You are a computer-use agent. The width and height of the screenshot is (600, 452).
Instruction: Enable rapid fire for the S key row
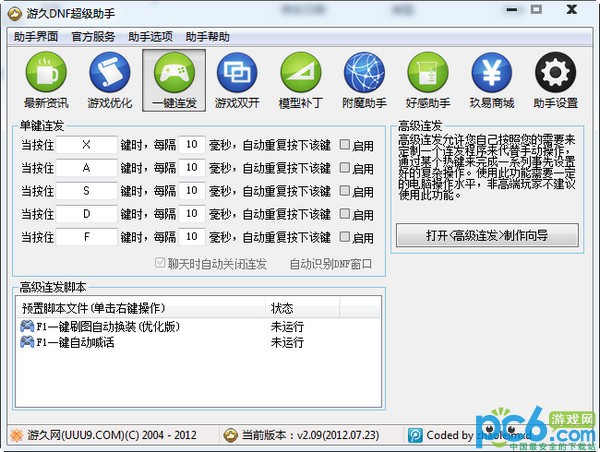(345, 190)
